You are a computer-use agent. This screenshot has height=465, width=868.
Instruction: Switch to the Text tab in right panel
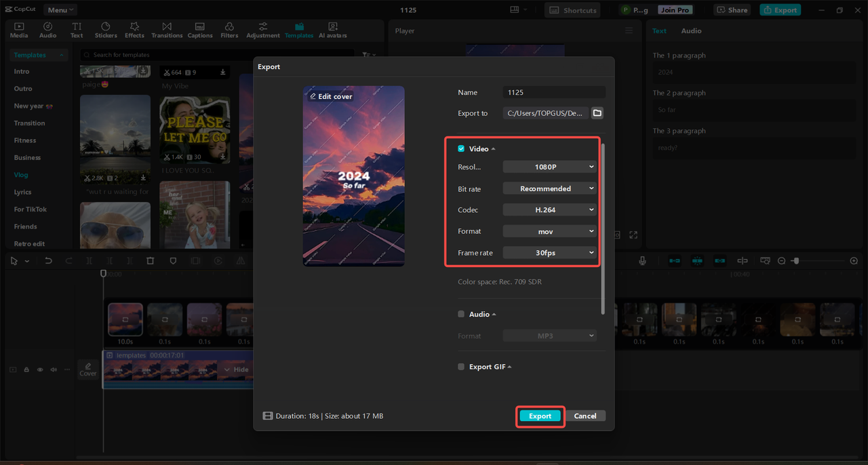(659, 31)
